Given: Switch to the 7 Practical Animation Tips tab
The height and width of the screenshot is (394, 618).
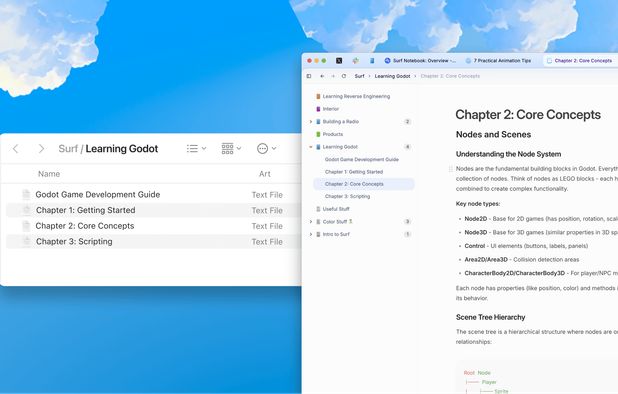Looking at the screenshot, I should 499,61.
